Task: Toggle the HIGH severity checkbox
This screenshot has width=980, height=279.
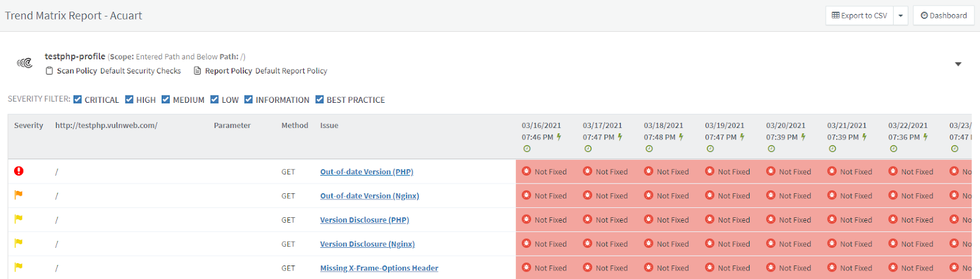Action: (129, 100)
